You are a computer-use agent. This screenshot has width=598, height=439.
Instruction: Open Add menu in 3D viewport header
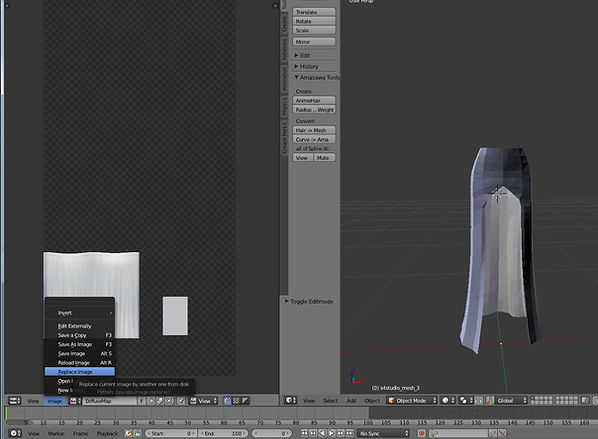(351, 400)
